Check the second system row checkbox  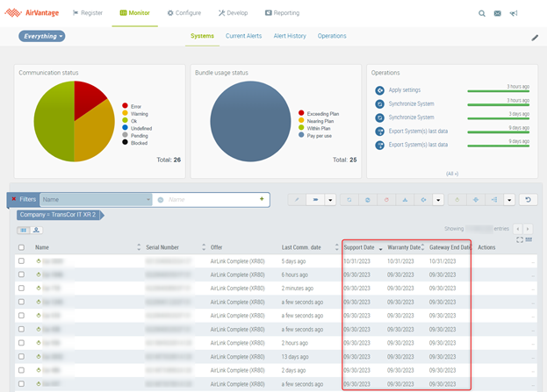(x=21, y=274)
